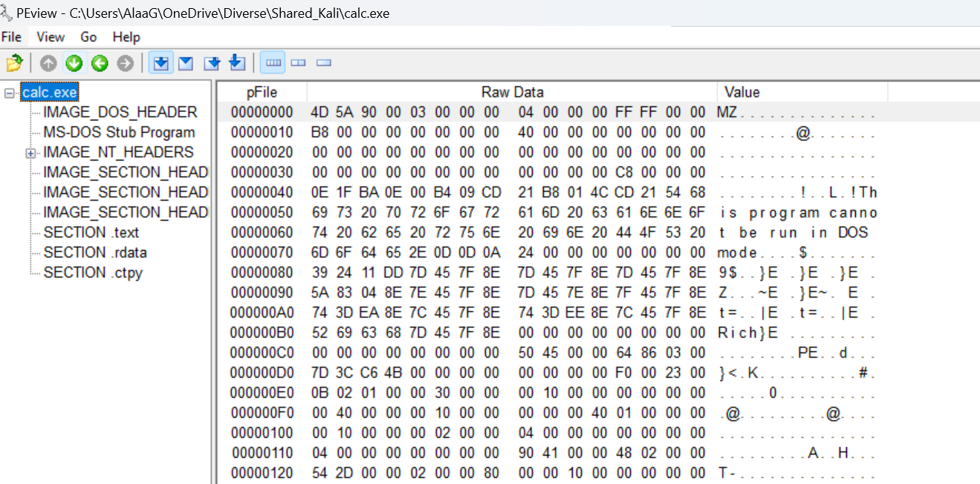Expand the IMAGE_NT_HEADERS tree node

point(30,153)
